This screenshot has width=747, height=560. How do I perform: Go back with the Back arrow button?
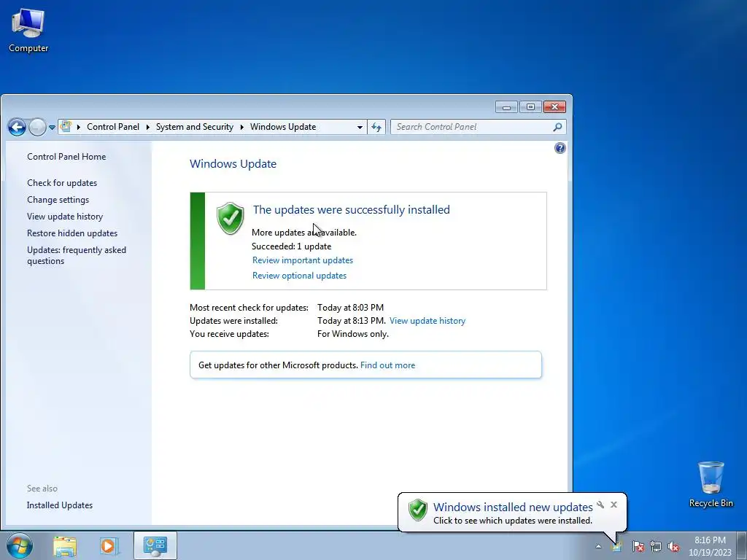point(17,127)
